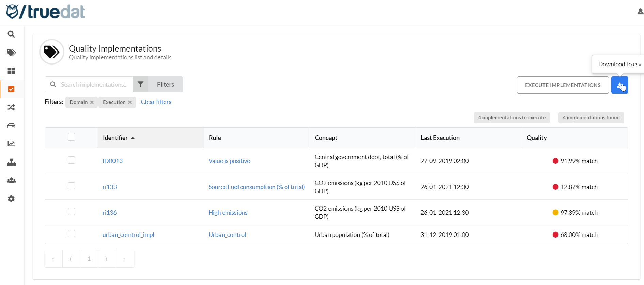Click the Execute Implementations button
The image size is (644, 285).
(x=563, y=85)
